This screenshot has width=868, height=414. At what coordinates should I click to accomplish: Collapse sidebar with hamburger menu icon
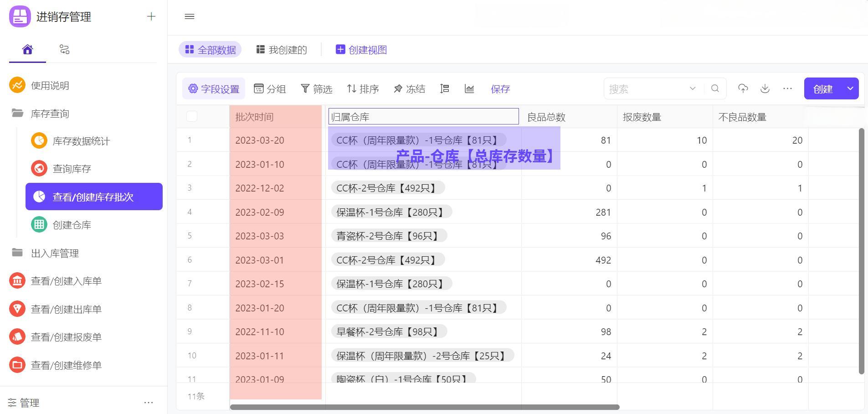(190, 17)
